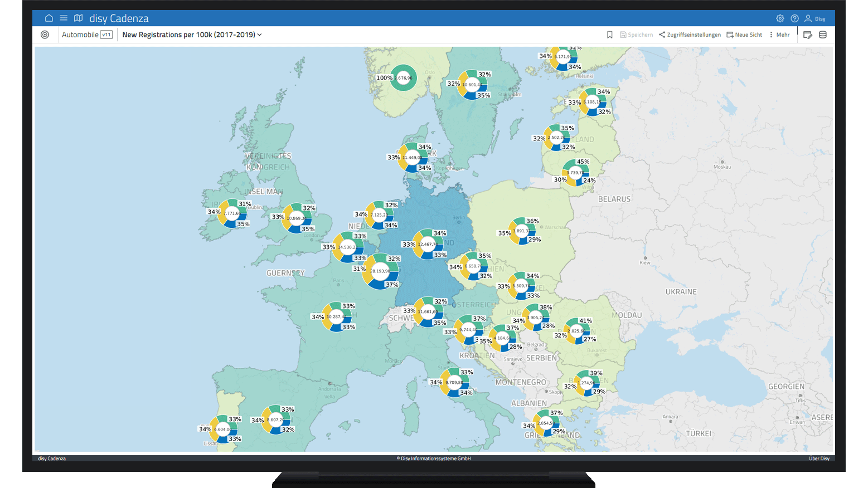Click the Speichern save button
Viewport: 868px width, 488px height.
pyautogui.click(x=636, y=35)
